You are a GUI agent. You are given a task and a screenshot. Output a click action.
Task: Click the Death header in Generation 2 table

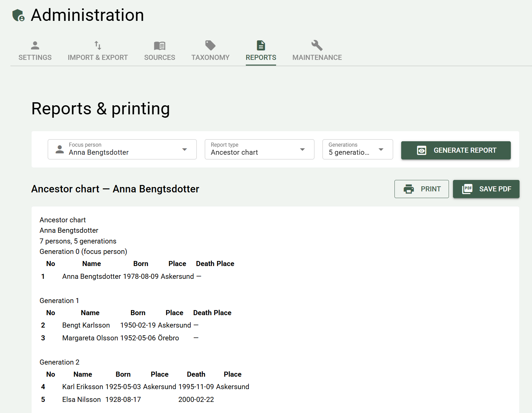click(x=196, y=374)
